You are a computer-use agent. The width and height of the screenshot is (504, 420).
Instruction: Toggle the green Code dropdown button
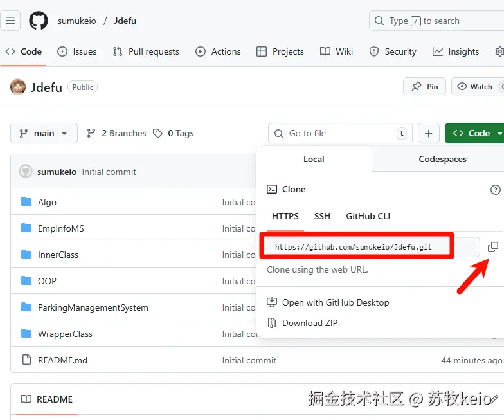pos(474,133)
